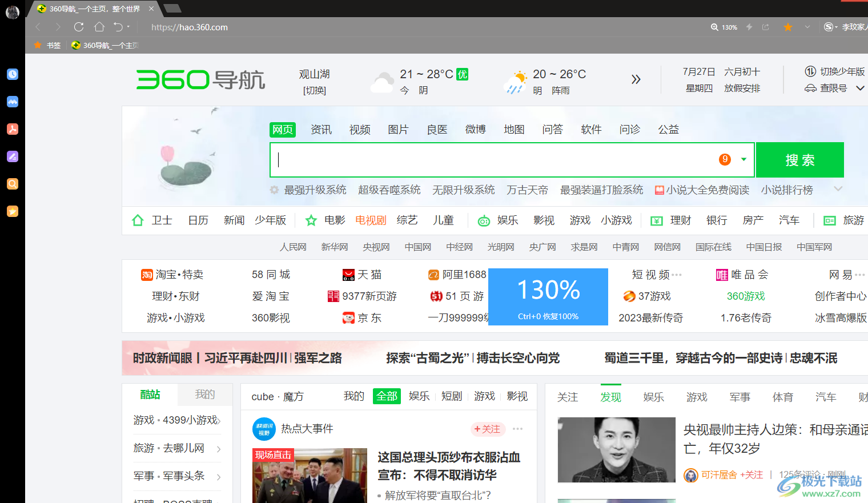Viewport: 868px width, 503px height.
Task: Open the 京东 site link
Action: pyautogui.click(x=361, y=318)
